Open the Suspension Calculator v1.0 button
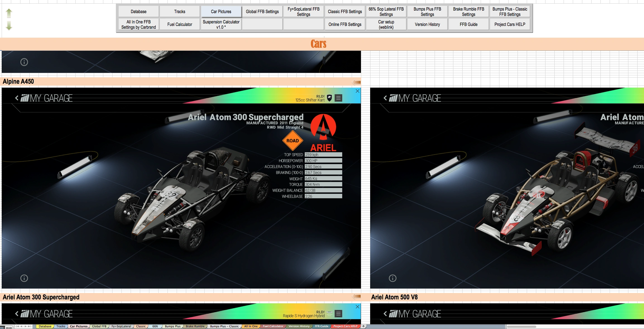The height and width of the screenshot is (329, 644). click(x=221, y=25)
